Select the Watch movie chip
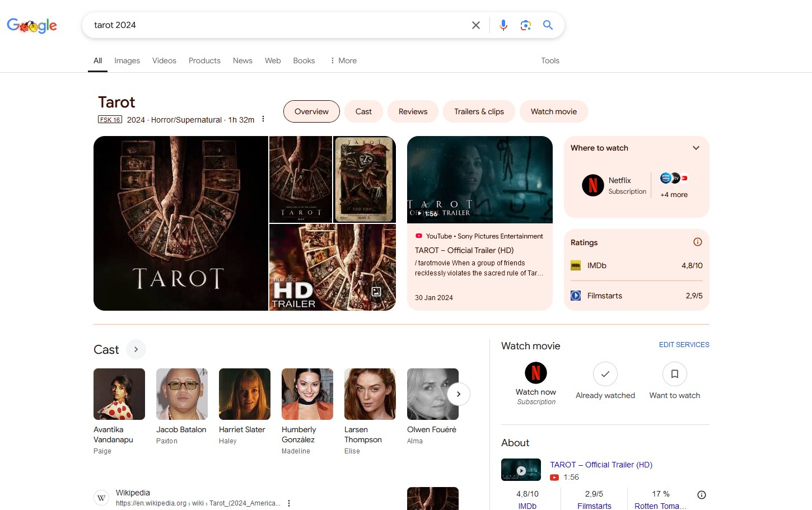The image size is (812, 510). [x=554, y=111]
